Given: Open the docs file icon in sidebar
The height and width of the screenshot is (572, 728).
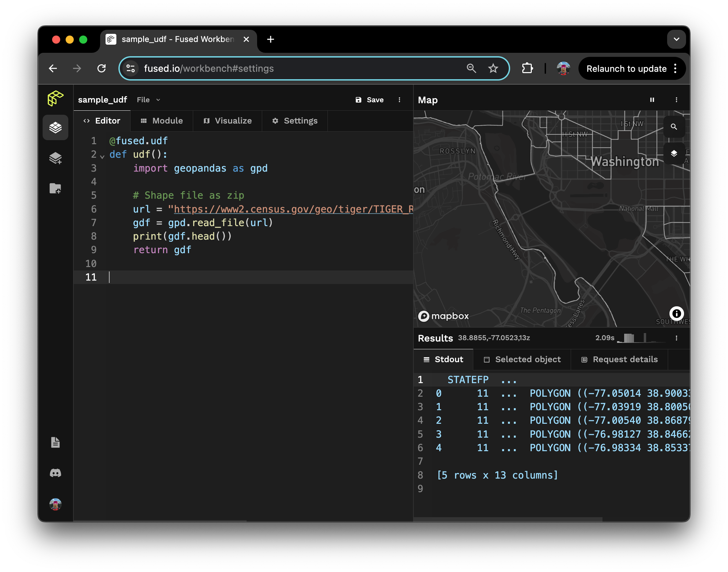Looking at the screenshot, I should 55,442.
